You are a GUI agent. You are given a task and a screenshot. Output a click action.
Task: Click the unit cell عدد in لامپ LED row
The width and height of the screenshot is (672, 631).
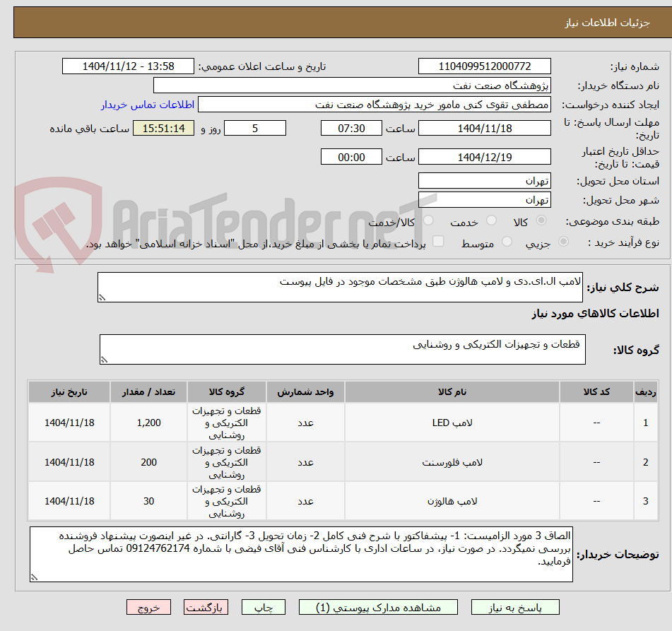click(305, 423)
